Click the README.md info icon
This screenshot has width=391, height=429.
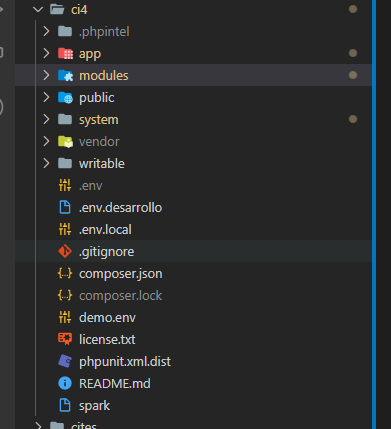(x=65, y=383)
